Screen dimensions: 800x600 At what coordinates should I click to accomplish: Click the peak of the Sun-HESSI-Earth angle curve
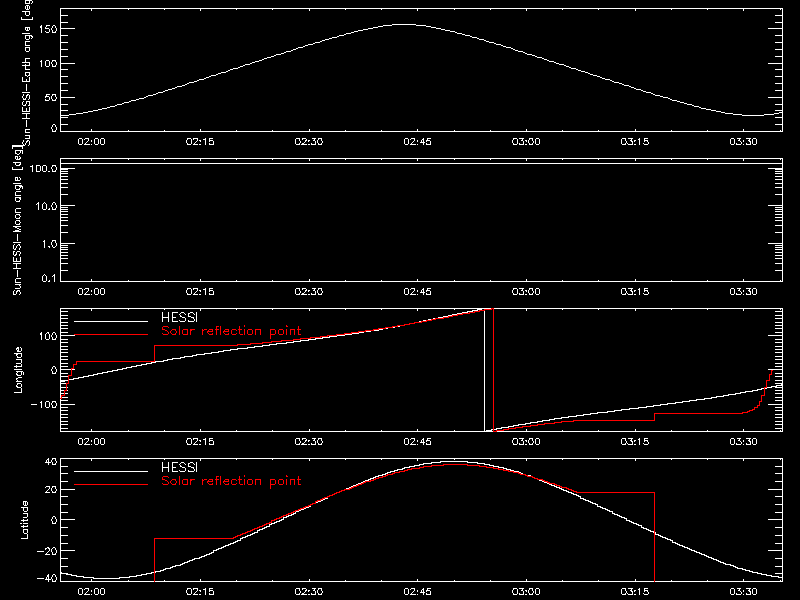pos(406,24)
